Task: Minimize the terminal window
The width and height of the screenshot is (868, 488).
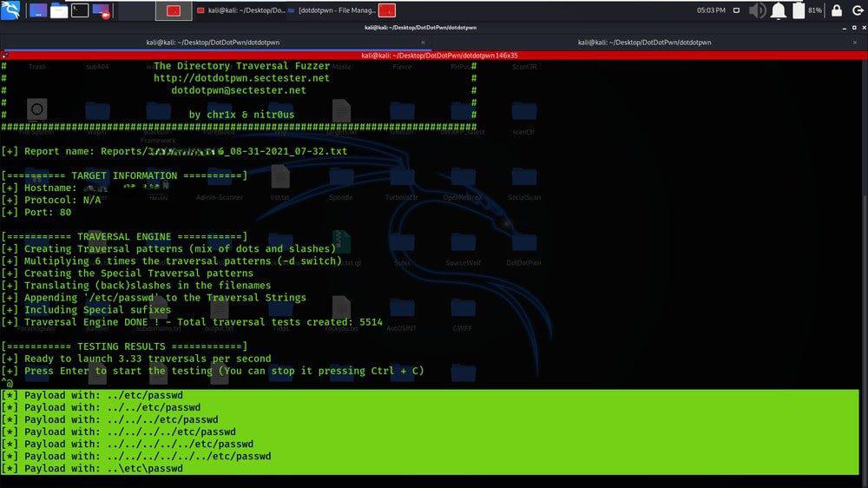Action: pyautogui.click(x=845, y=27)
